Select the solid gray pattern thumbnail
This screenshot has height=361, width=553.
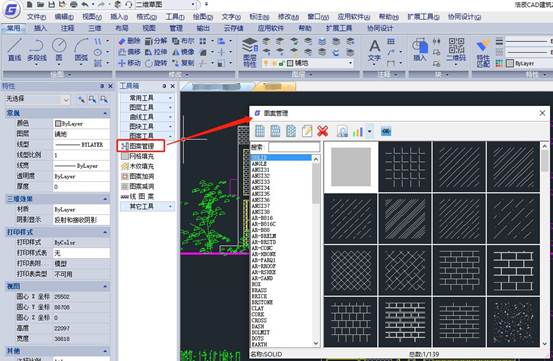pyautogui.click(x=351, y=167)
